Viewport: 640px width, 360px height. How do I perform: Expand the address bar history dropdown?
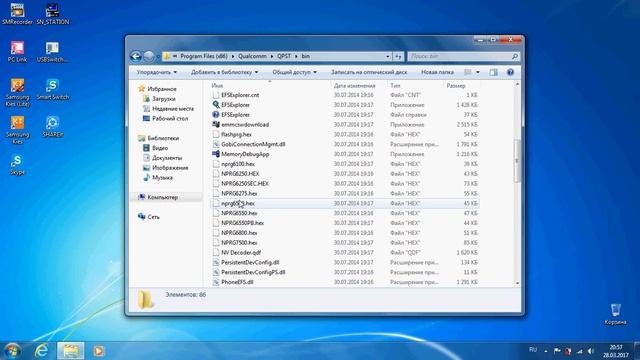pos(388,56)
